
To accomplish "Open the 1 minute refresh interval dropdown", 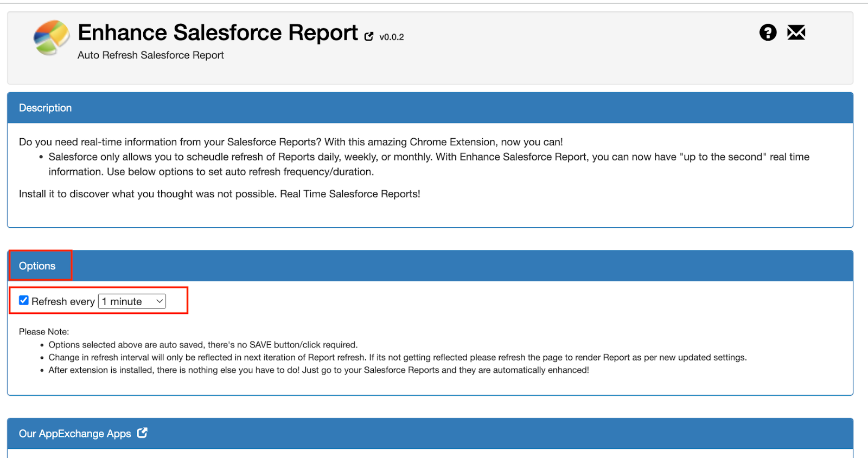I will pyautogui.click(x=132, y=301).
